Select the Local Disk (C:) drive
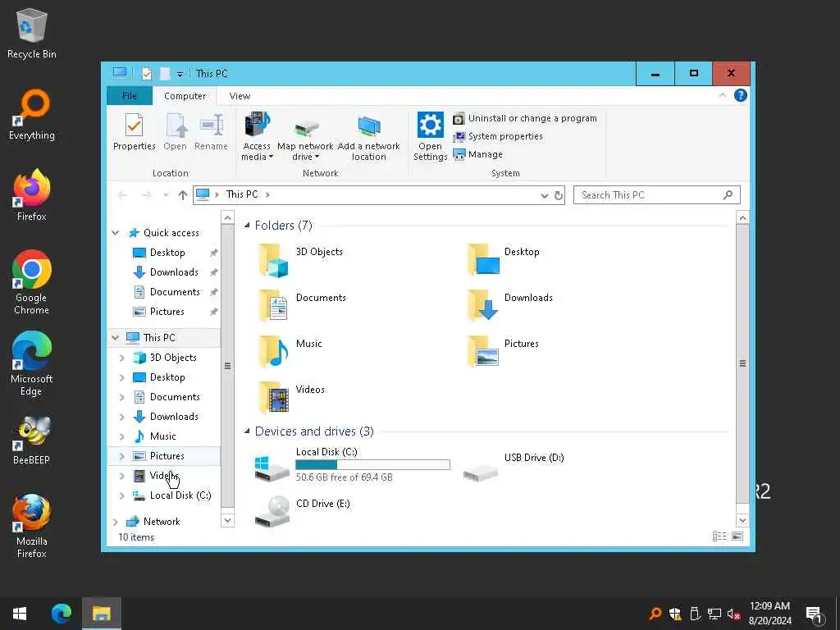This screenshot has width=840, height=630. coord(351,466)
